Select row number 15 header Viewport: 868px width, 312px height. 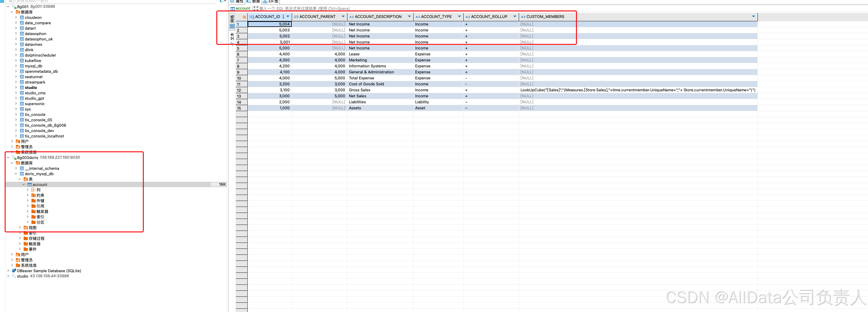(x=241, y=108)
